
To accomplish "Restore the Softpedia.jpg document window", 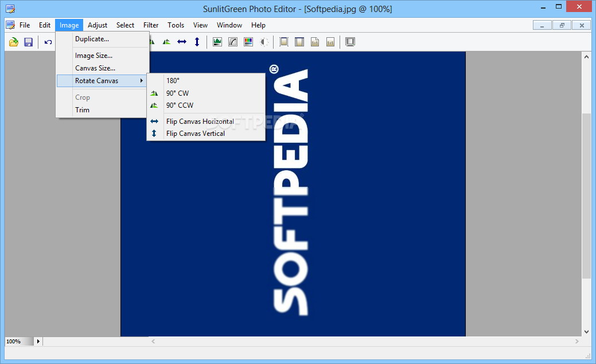I will (x=562, y=25).
